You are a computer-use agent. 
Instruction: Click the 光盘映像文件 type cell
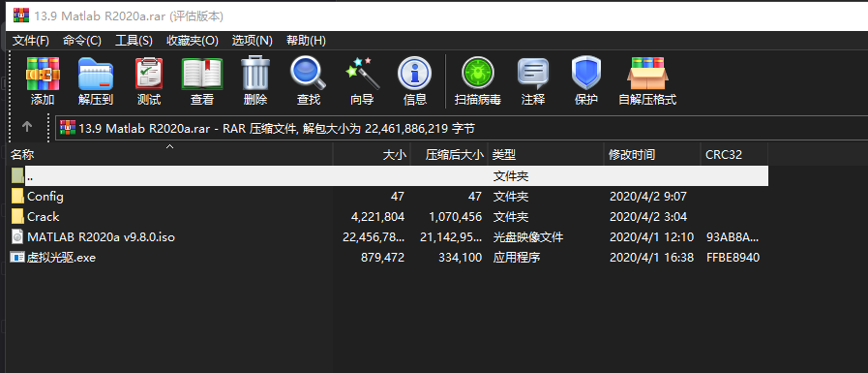click(x=528, y=237)
